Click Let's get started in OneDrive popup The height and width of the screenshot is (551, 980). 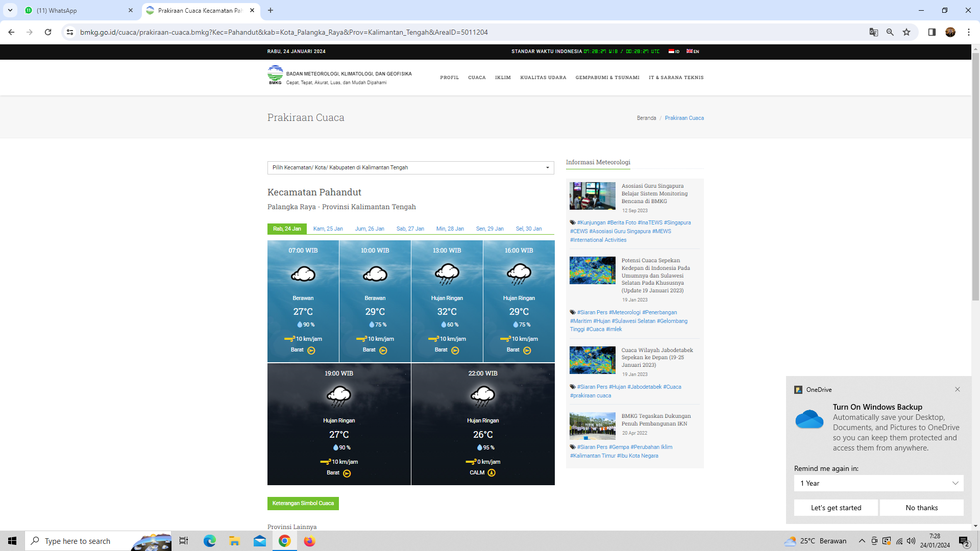coord(836,508)
